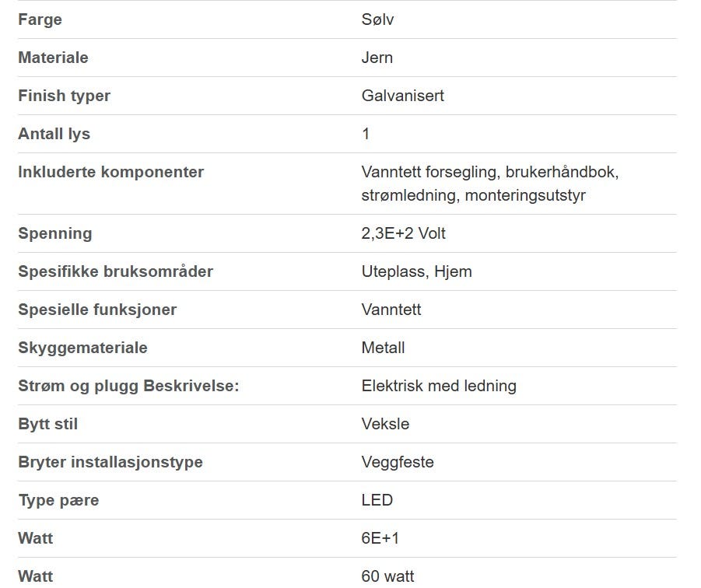
Task: Select the LED bulb type value
Action: (377, 500)
